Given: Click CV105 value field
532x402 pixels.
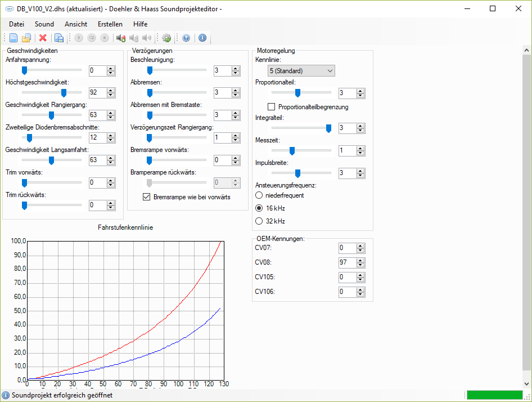Looking at the screenshot, I should click(348, 277).
